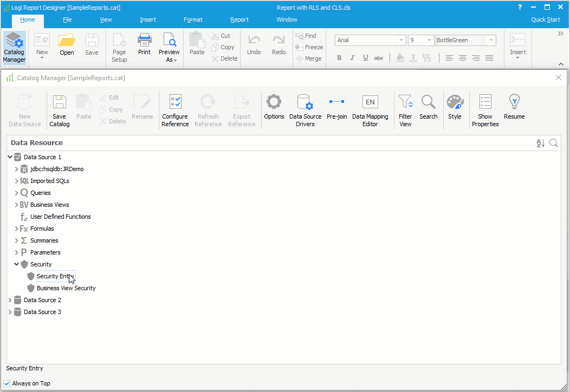Screen dimensions: 570x392
Task: Uncheck the Always on Top checkbox
Action: click(x=7, y=383)
